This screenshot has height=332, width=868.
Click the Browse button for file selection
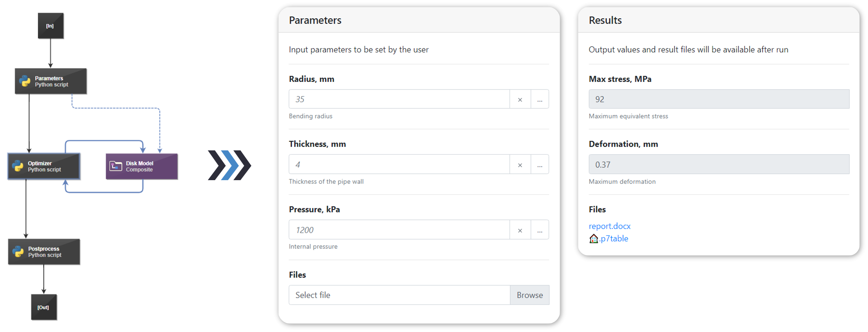[530, 295]
